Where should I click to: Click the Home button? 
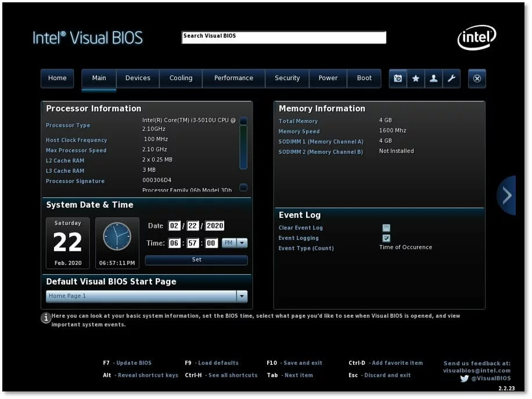point(57,78)
